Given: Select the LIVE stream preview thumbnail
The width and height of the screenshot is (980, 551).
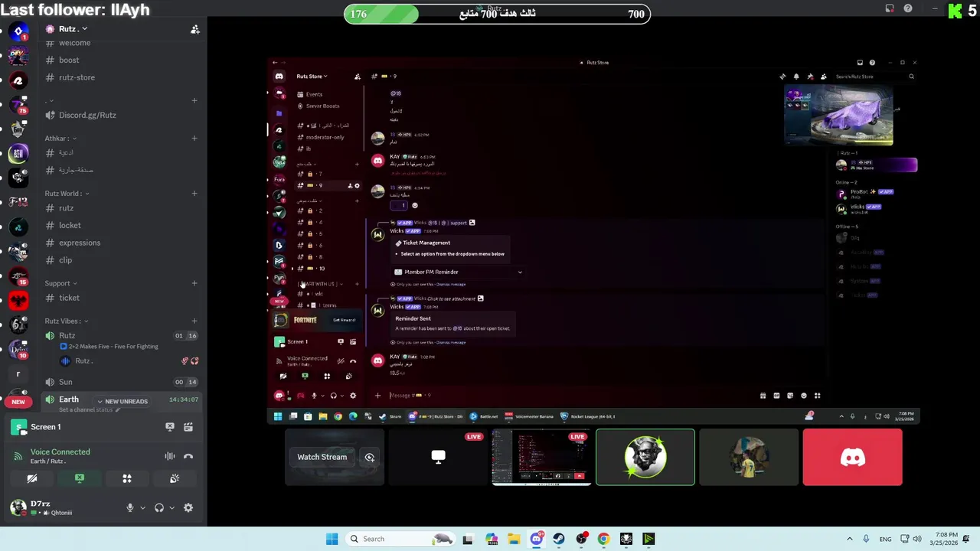Looking at the screenshot, I should [x=541, y=457].
